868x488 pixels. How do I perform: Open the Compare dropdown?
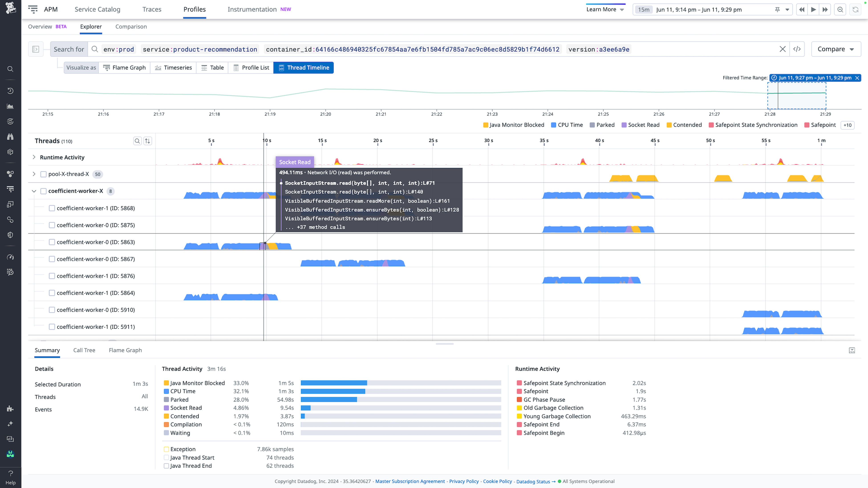coord(836,49)
